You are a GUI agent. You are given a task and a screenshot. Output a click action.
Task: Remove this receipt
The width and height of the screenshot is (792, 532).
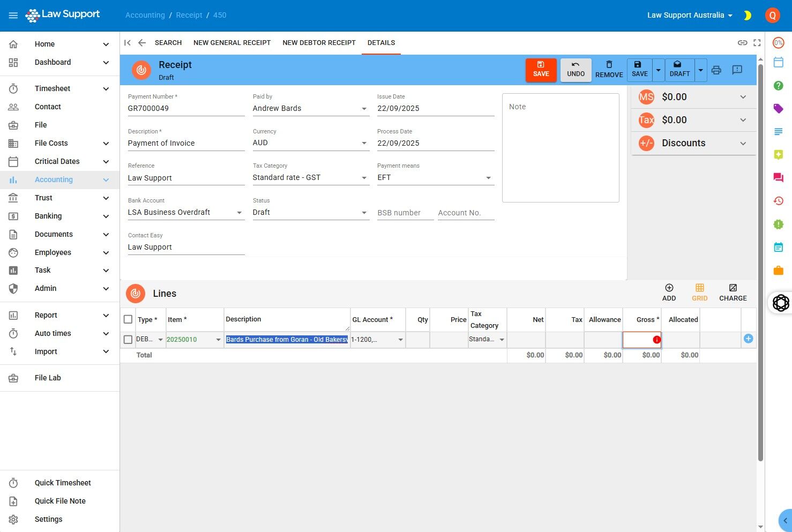609,70
